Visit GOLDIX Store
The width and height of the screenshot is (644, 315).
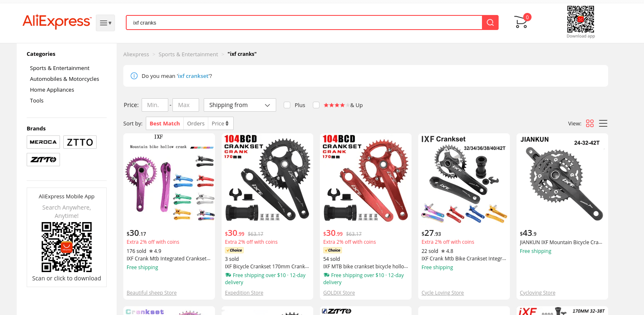point(339,292)
